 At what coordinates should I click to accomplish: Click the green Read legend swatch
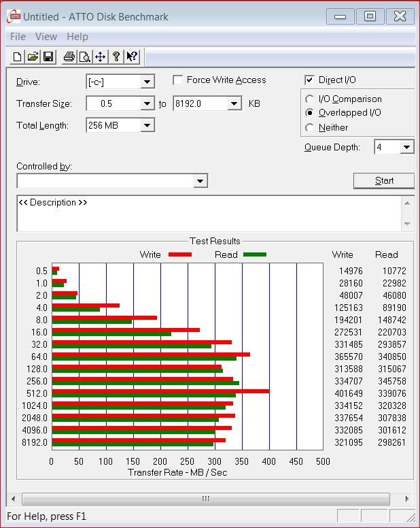tap(255, 254)
